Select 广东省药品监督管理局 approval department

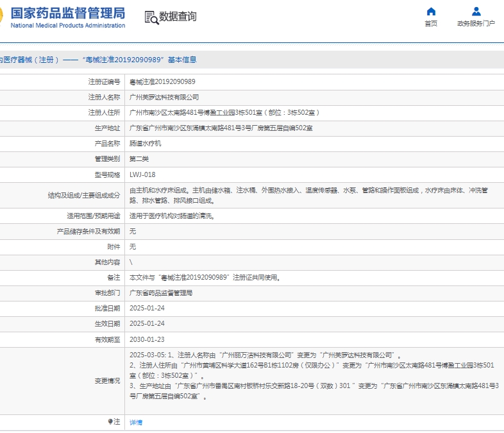pyautogui.click(x=161, y=293)
